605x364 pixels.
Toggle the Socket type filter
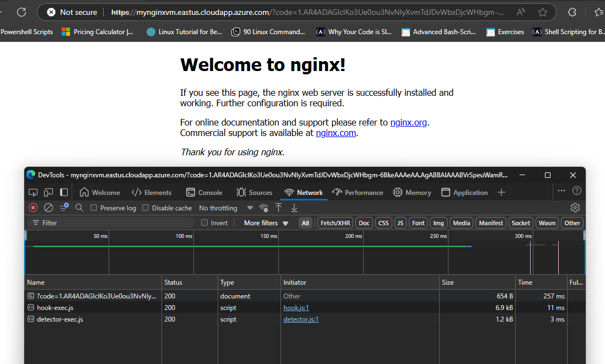[521, 223]
